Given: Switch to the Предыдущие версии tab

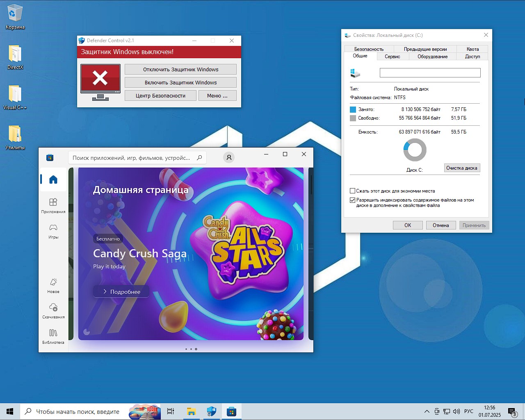Looking at the screenshot, I should point(425,49).
